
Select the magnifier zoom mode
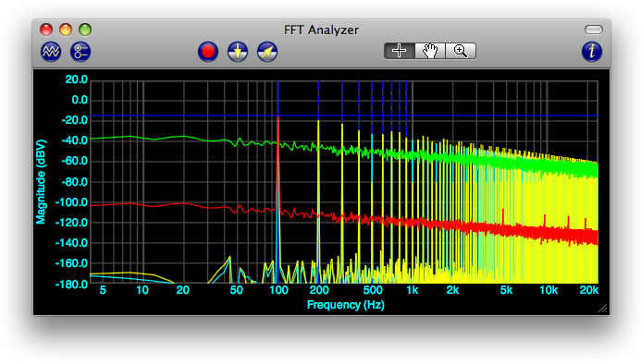point(461,51)
